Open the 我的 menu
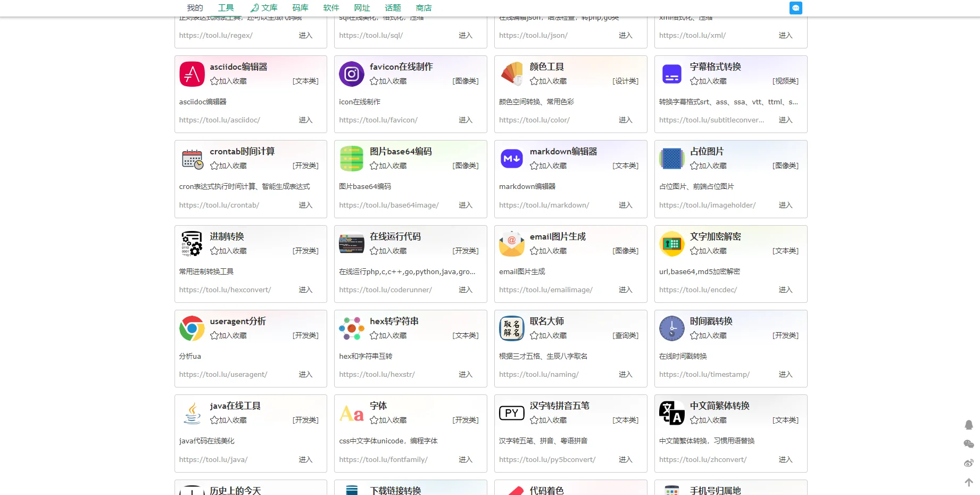Viewport: 980px width, 495px height. (195, 8)
